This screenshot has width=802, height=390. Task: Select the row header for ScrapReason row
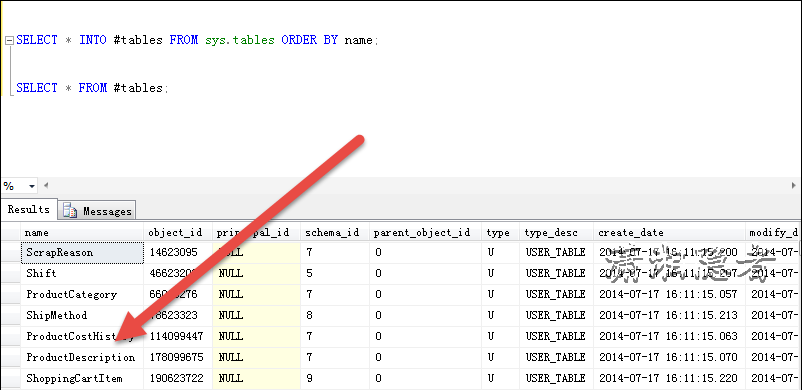point(10,253)
